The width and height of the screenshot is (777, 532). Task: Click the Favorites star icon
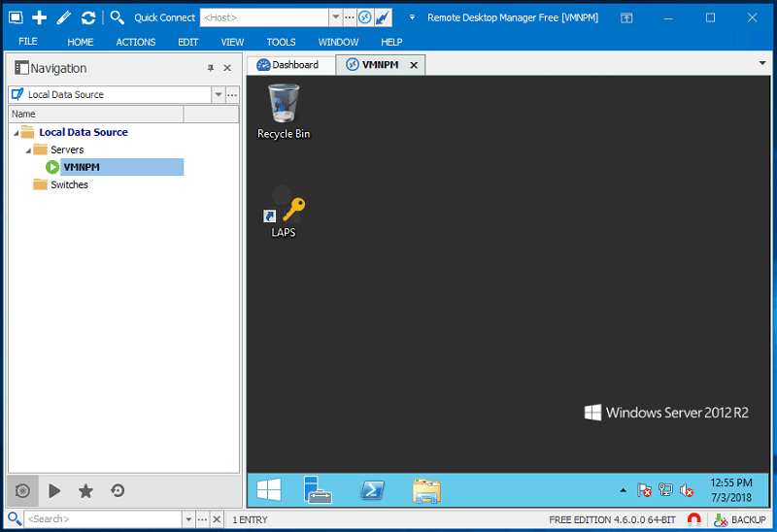click(x=85, y=491)
